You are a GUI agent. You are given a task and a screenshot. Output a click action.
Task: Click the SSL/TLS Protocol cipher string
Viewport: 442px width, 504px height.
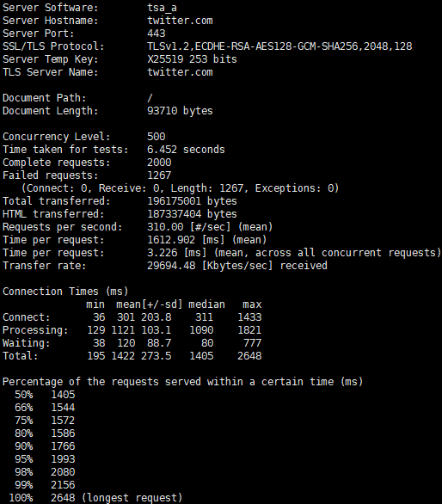coord(279,46)
